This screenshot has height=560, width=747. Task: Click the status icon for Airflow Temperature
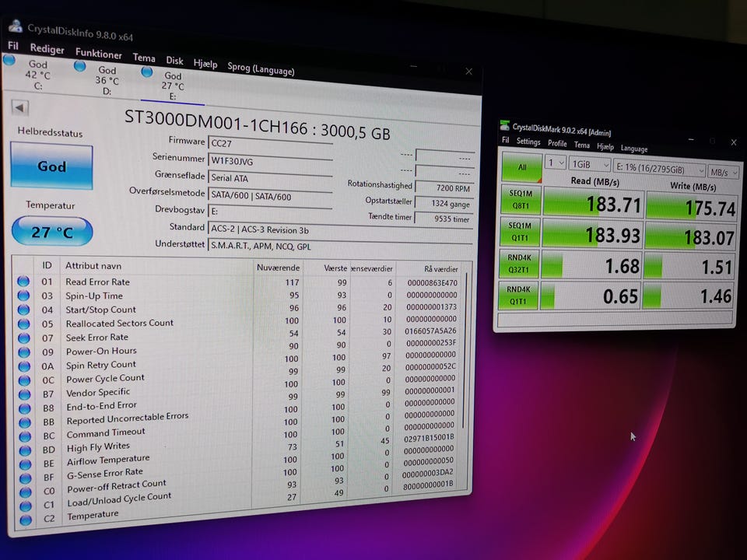[x=25, y=464]
